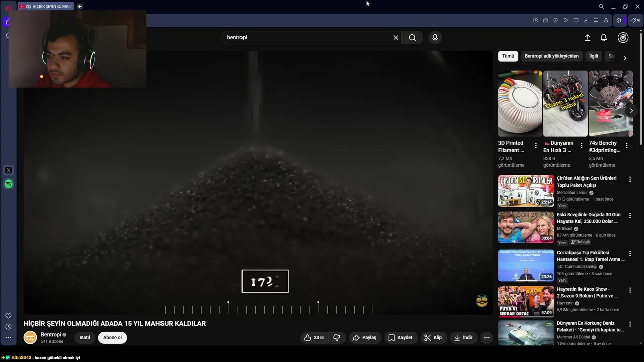Bookmark page with the heart toolbar icon
The width and height of the screenshot is (644, 362).
coord(576,20)
